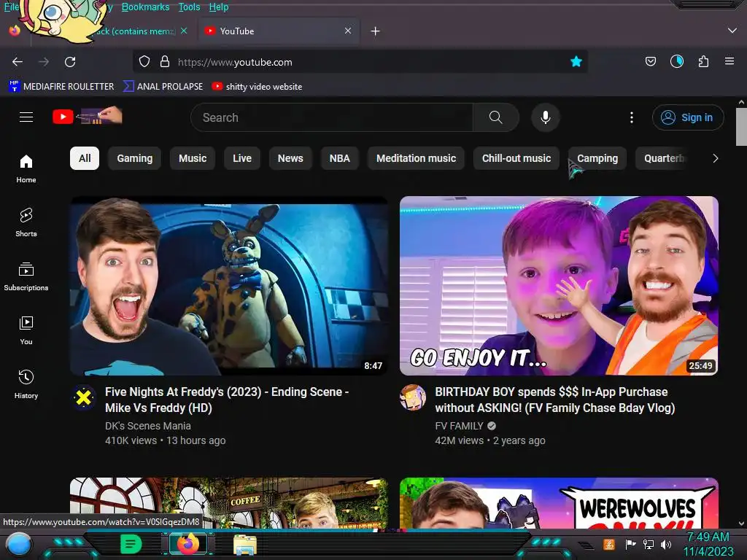Click the YouTube logo

coord(88,116)
